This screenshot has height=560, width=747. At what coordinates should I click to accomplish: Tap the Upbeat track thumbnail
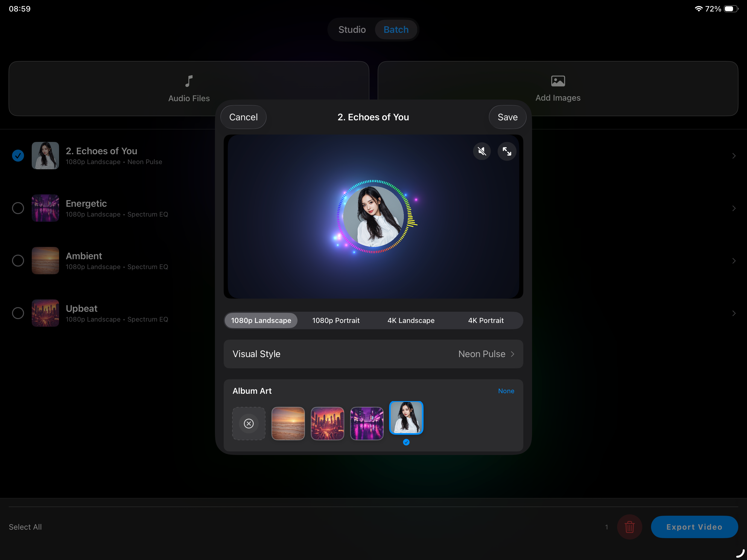45,313
